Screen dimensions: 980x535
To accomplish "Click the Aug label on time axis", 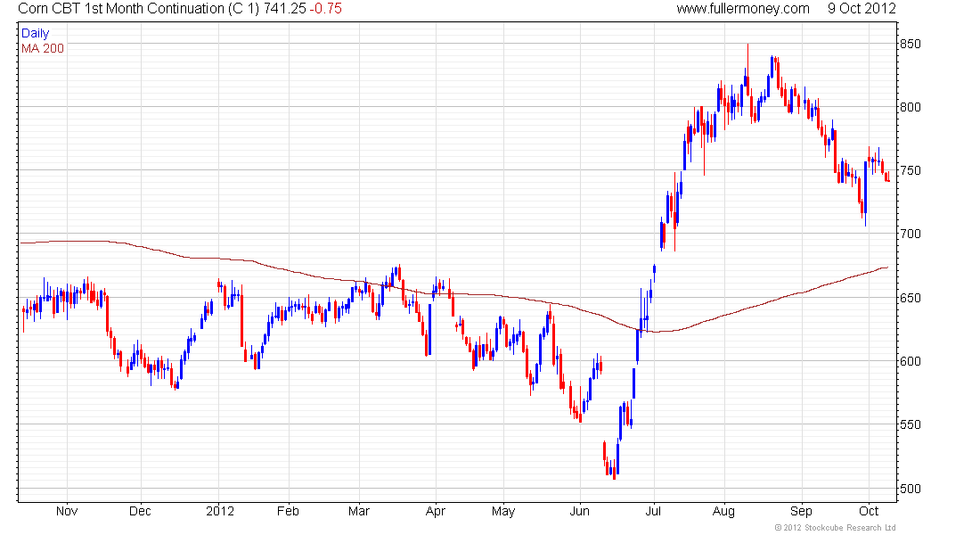I will tap(723, 511).
